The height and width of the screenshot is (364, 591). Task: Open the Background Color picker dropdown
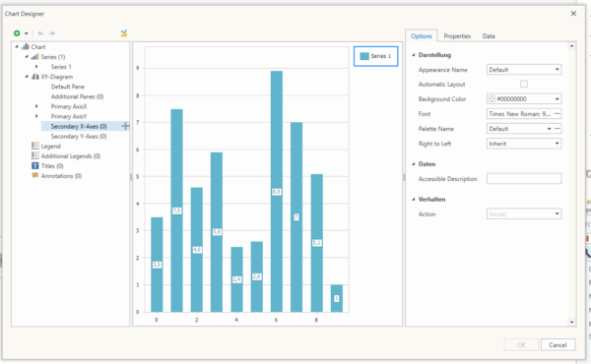tap(557, 99)
